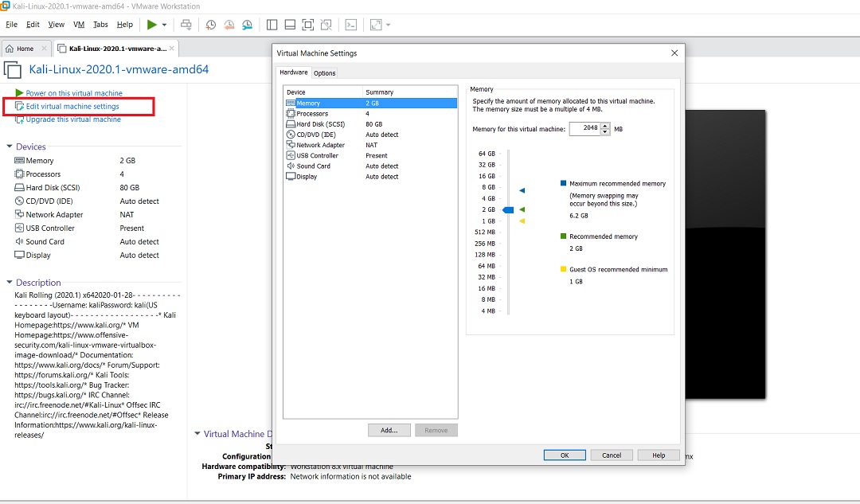The height and width of the screenshot is (504, 860).
Task: Open the stretch display dropdown arrow
Action: tap(389, 25)
